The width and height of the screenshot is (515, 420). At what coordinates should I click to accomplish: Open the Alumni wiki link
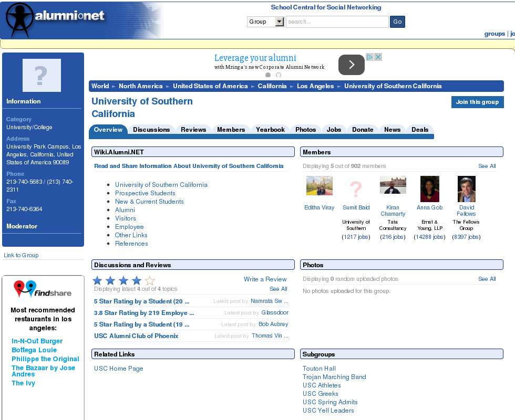click(125, 210)
